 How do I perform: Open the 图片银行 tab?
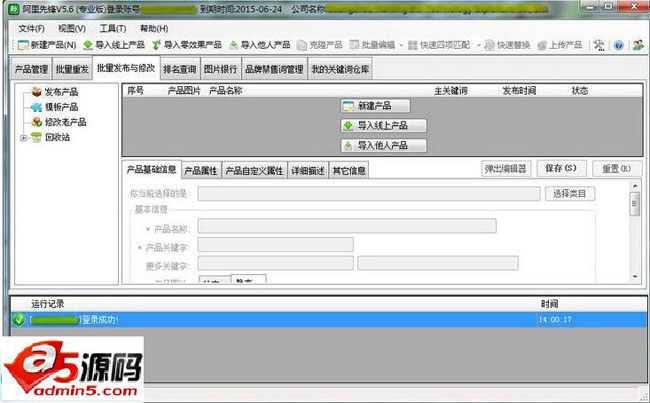click(x=220, y=69)
